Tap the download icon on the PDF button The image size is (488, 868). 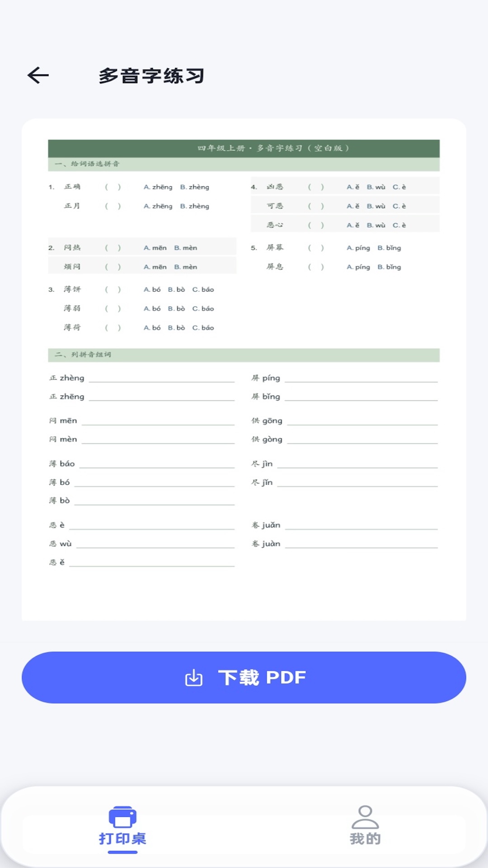194,677
